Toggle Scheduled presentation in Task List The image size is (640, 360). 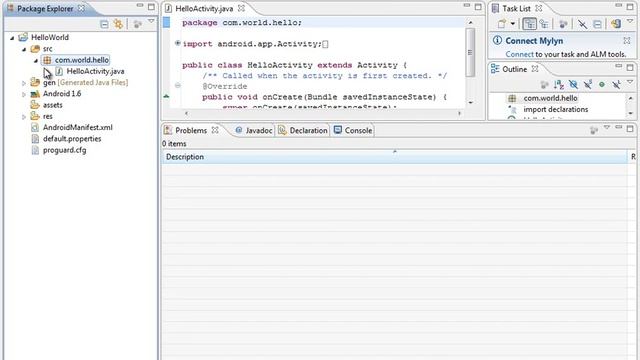coord(544,24)
